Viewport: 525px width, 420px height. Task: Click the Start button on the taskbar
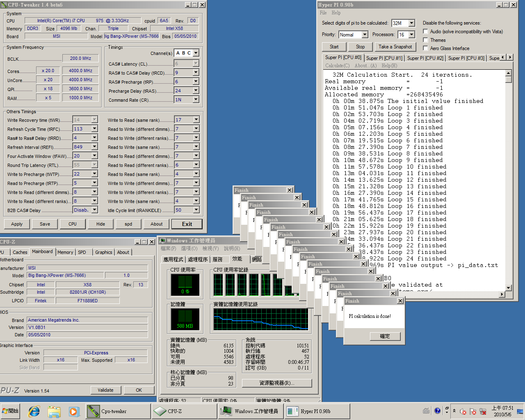point(10,411)
